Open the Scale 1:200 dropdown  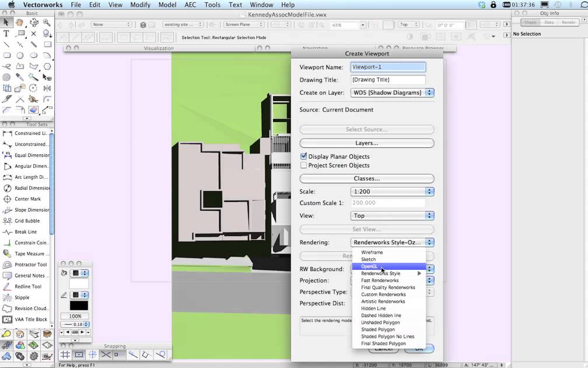click(392, 192)
